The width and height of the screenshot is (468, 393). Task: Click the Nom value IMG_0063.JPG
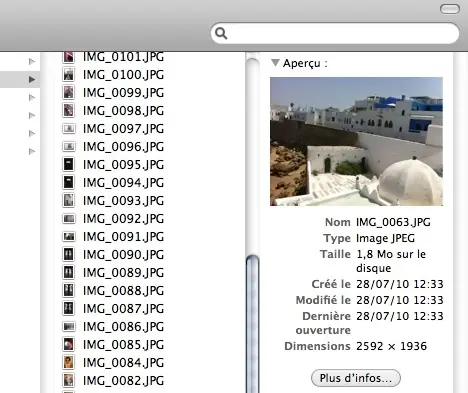click(393, 222)
